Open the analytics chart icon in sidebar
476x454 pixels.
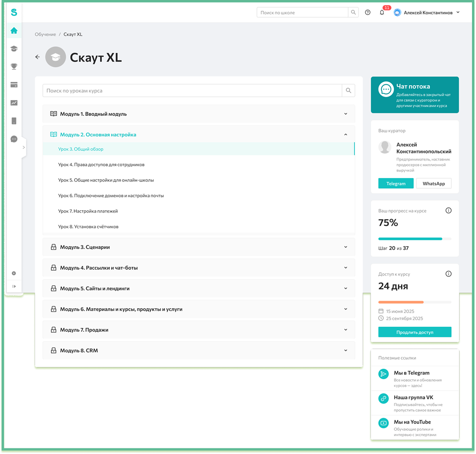point(14,103)
